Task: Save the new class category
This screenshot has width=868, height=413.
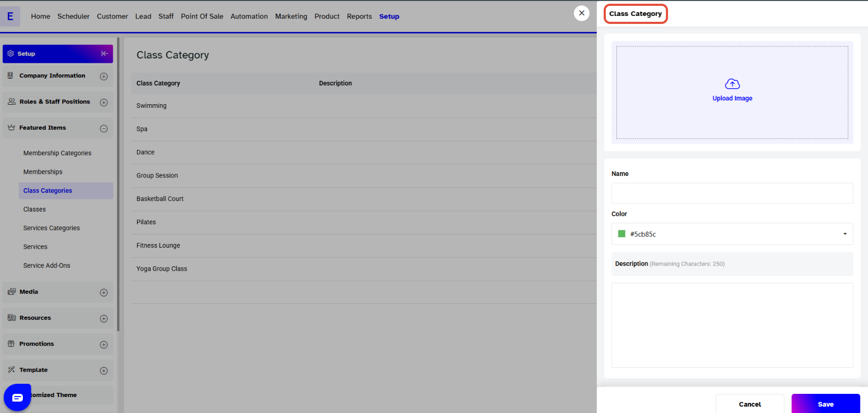Action: (825, 404)
